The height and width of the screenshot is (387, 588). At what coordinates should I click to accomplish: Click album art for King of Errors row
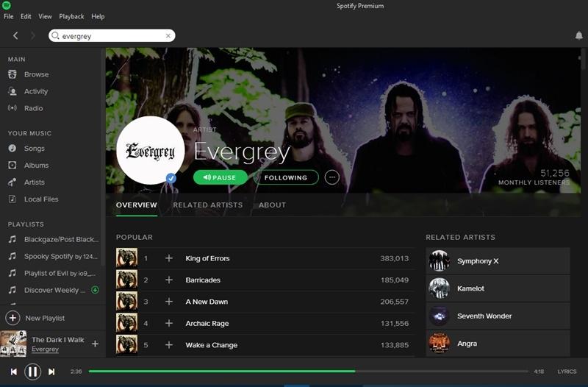point(126,258)
